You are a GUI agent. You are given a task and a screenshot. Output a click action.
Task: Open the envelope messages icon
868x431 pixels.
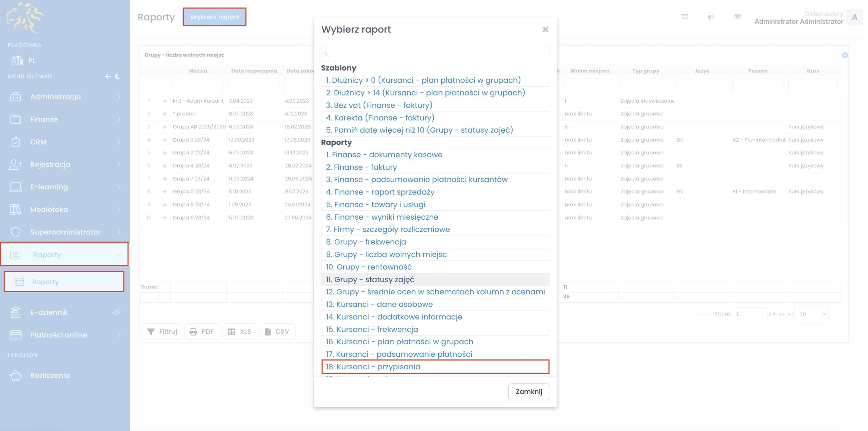click(x=737, y=17)
